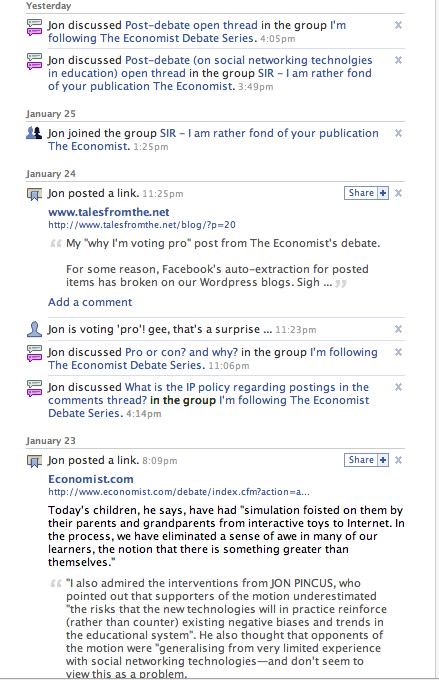Viewport: 439px width, 680px height.
Task: Remove the Jon joined the group story
Action: point(398,133)
